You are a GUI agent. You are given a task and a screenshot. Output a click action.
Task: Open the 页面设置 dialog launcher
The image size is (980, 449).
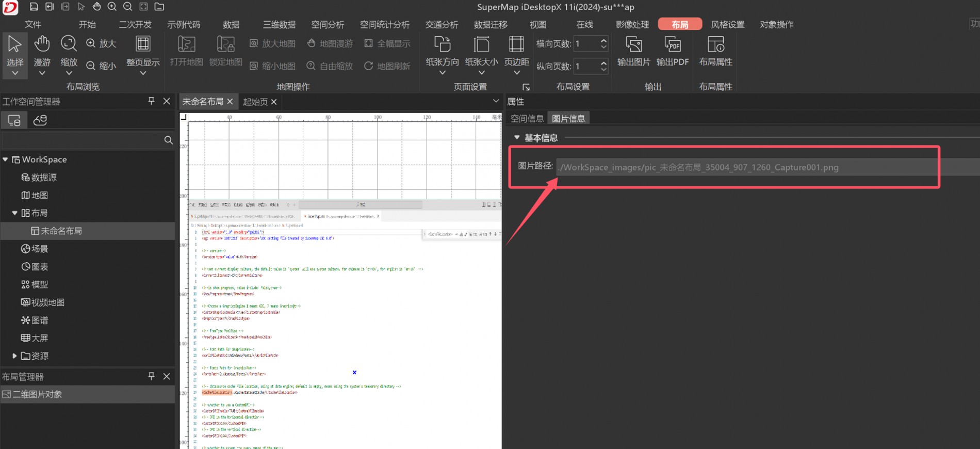click(526, 87)
